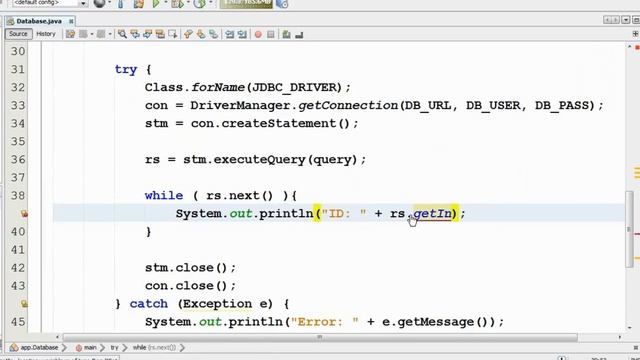The height and width of the screenshot is (360, 640).
Task: Open the editor Forward history dropdown arrow
Action: (110, 34)
